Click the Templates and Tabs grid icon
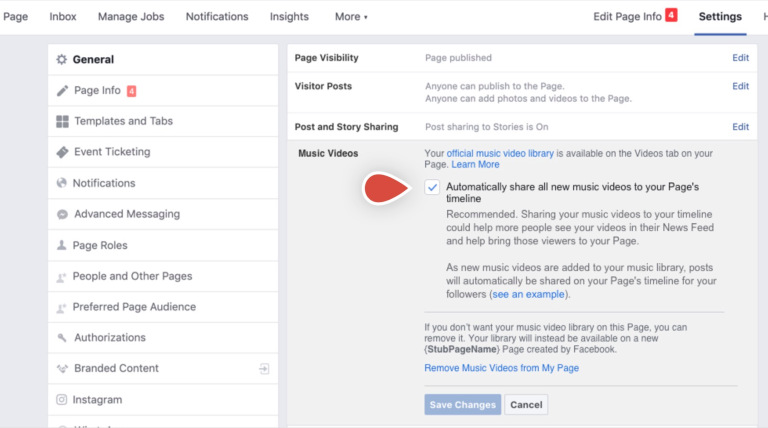The image size is (768, 428). (62, 122)
